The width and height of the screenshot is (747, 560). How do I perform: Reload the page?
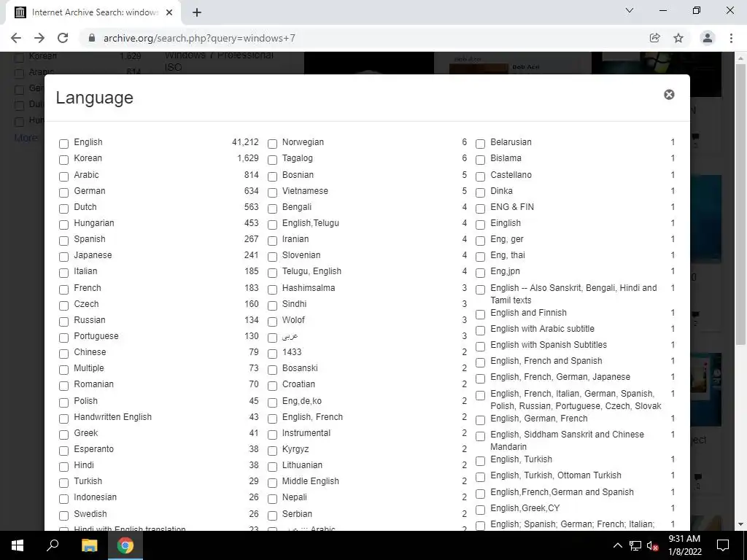coord(63,38)
